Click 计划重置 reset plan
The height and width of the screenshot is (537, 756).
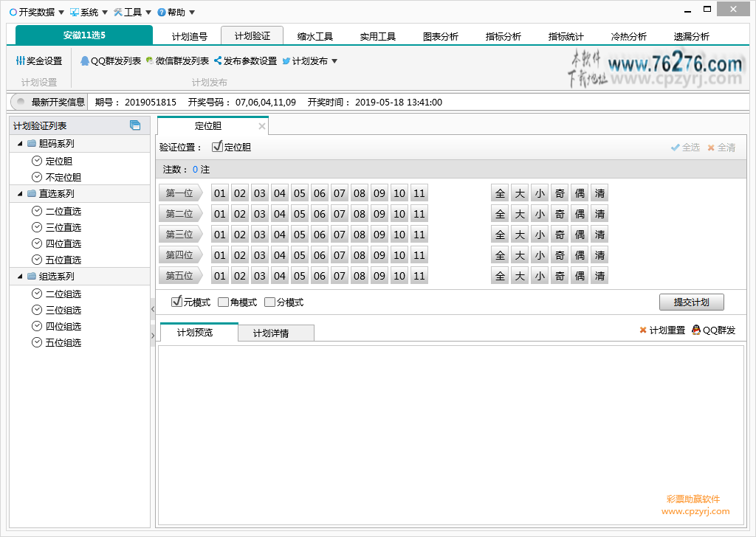point(662,330)
